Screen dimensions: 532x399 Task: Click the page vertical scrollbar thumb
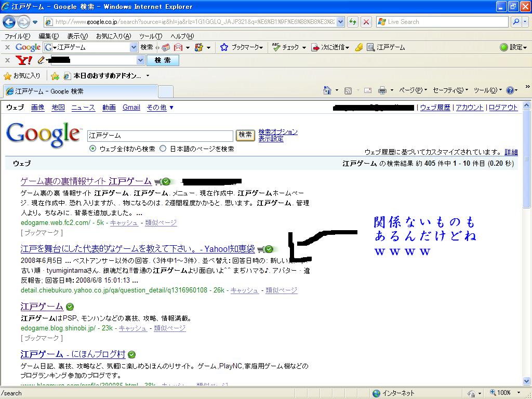coord(527,159)
